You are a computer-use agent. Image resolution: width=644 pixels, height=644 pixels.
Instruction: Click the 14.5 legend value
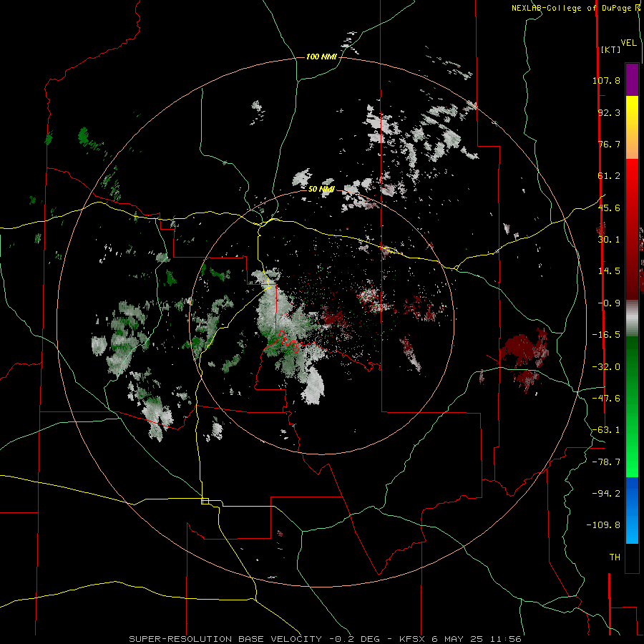[x=609, y=271]
